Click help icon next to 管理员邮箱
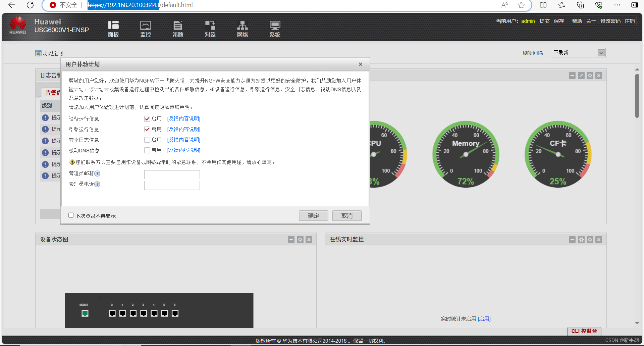 click(97, 174)
